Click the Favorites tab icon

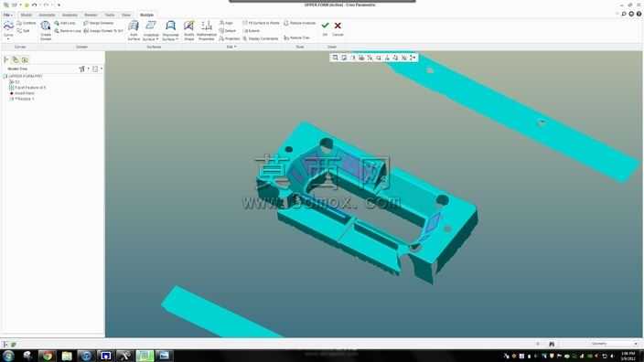coord(25,60)
